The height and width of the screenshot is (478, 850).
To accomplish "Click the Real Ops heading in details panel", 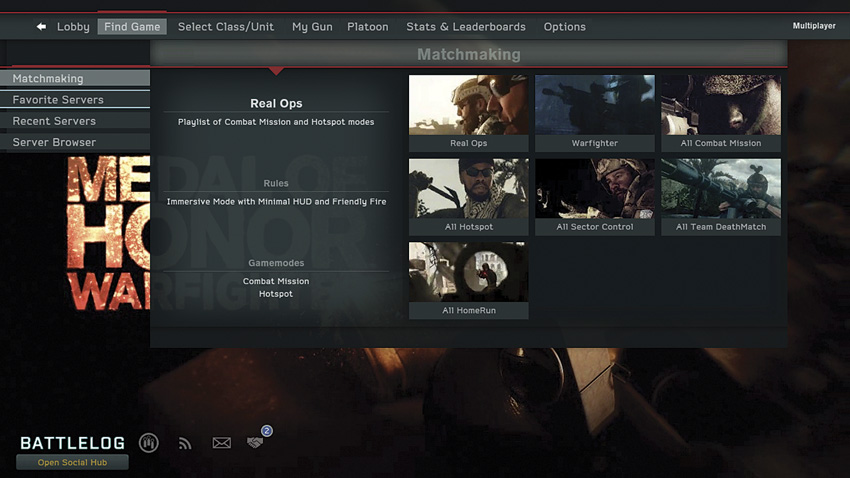I will pyautogui.click(x=276, y=103).
